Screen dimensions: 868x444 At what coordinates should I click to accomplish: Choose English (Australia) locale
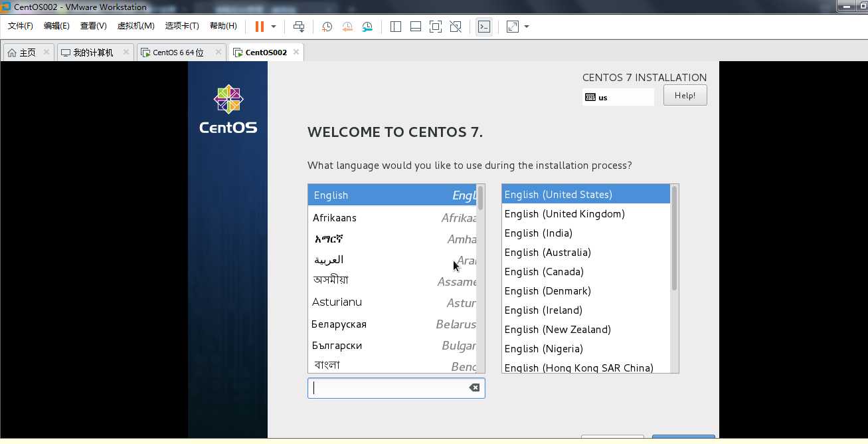tap(586, 252)
